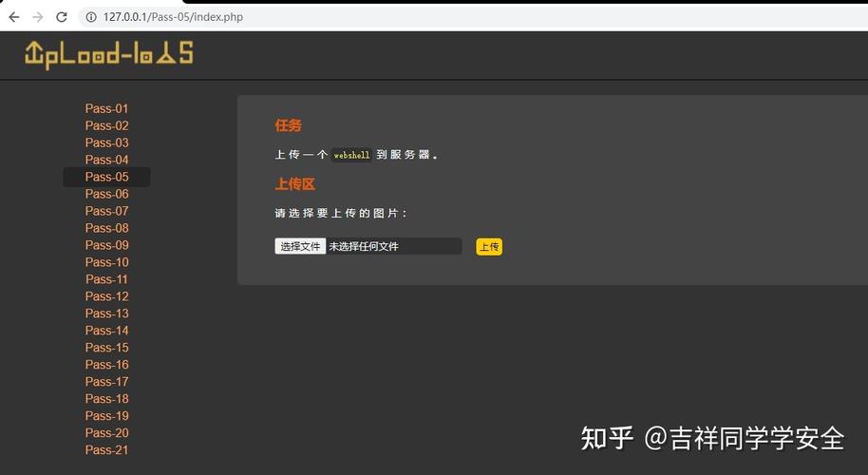Viewport: 868px width, 475px height.
Task: Go to Pass-12 level
Action: coord(107,296)
